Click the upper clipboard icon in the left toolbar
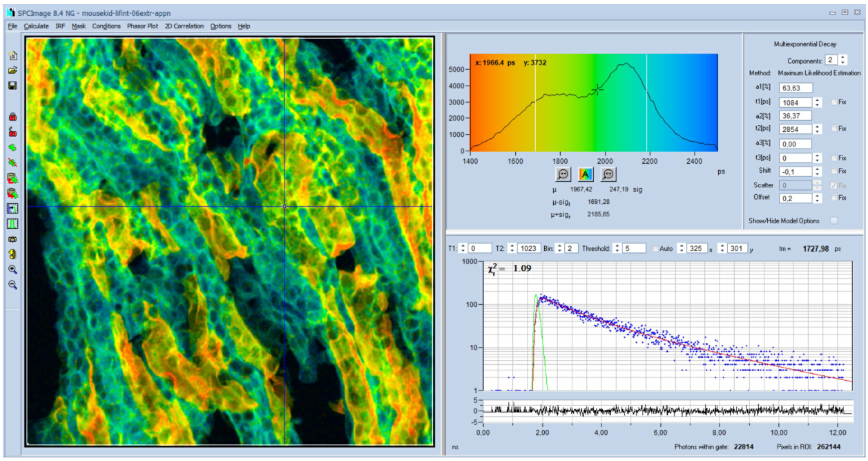The height and width of the screenshot is (461, 868). 12,178
